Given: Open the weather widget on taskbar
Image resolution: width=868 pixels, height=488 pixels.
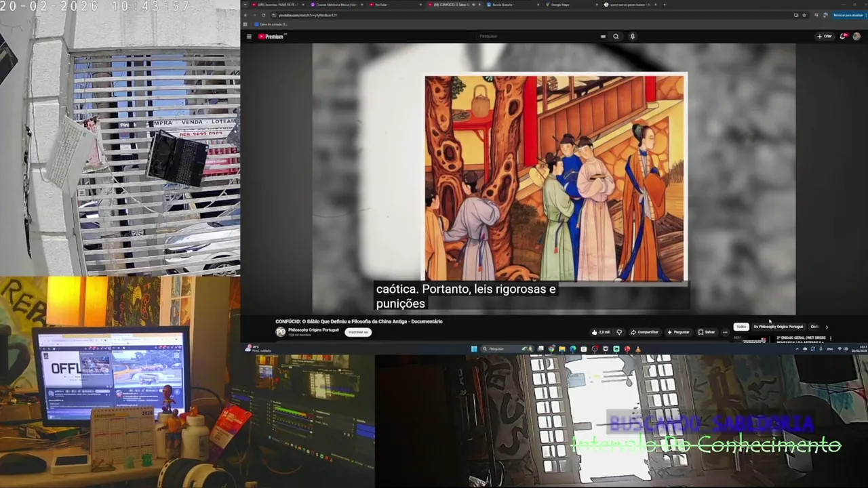Looking at the screenshot, I should (x=258, y=349).
